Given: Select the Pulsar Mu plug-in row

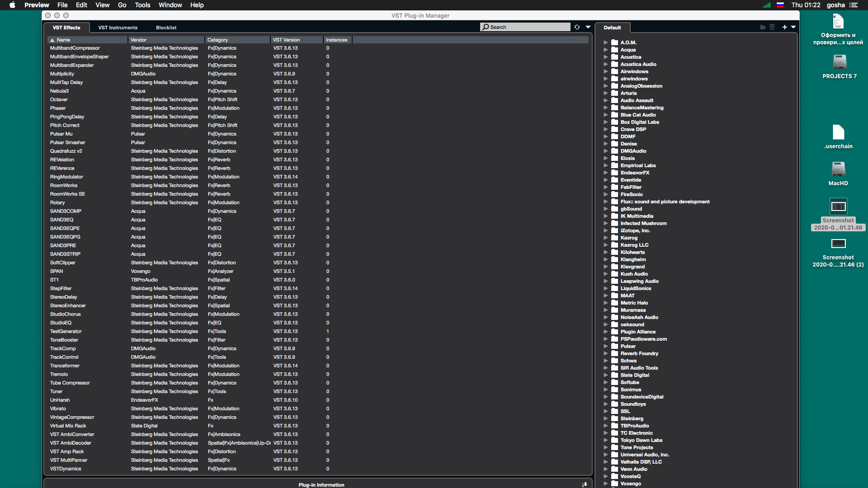Looking at the screenshot, I should [61, 134].
